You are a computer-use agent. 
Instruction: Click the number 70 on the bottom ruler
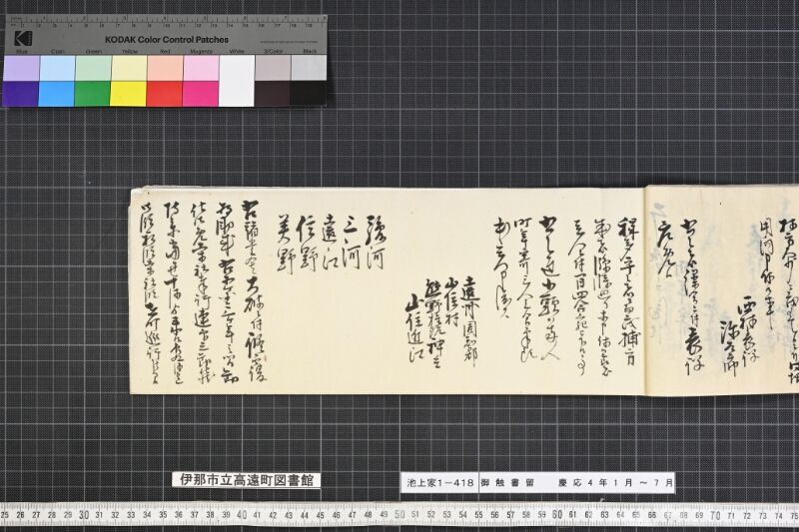(x=715, y=516)
